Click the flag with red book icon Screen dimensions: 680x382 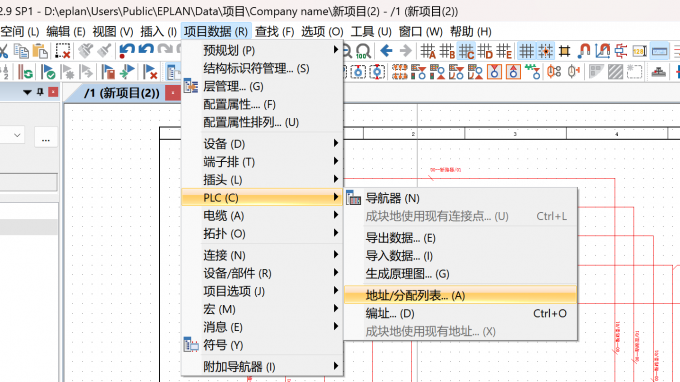[108, 72]
